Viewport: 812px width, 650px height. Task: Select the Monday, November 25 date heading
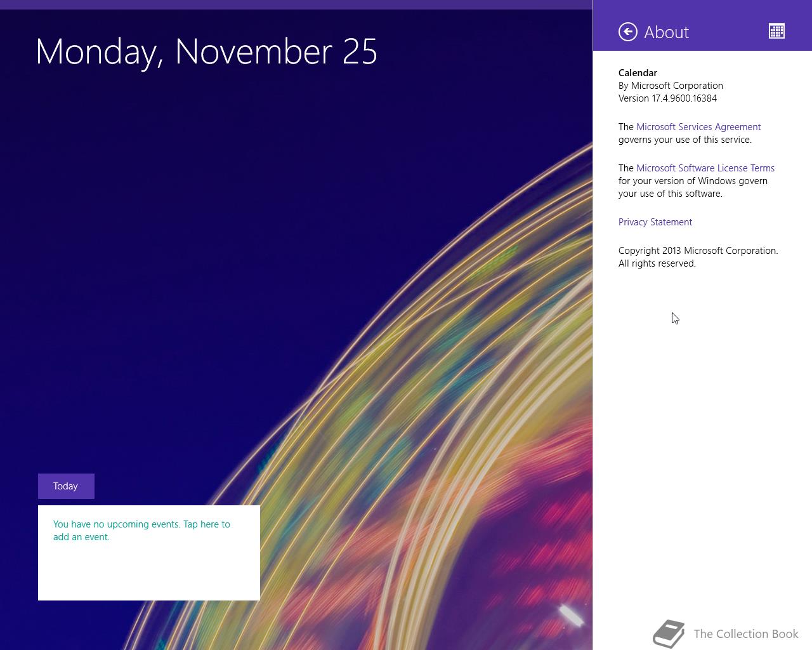207,52
